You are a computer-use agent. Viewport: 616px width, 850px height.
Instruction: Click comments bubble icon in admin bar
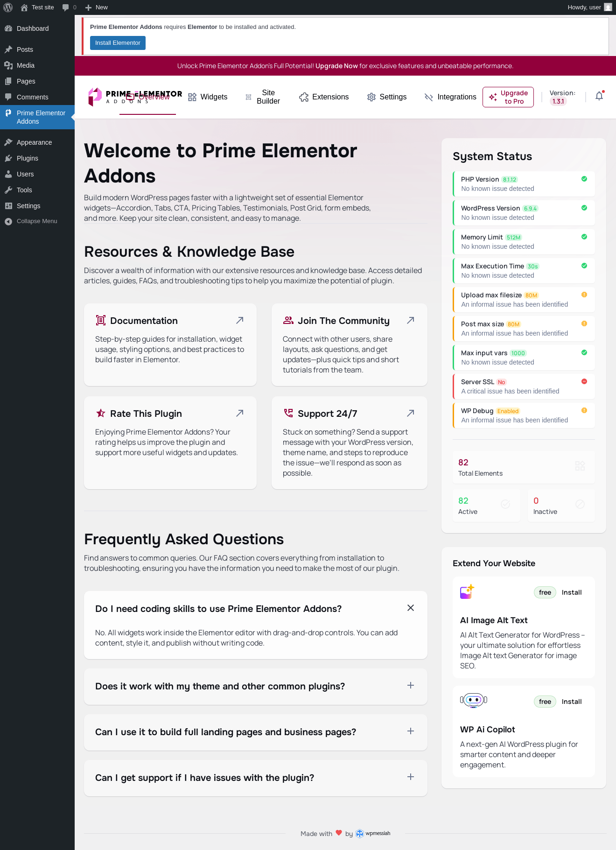point(65,7)
